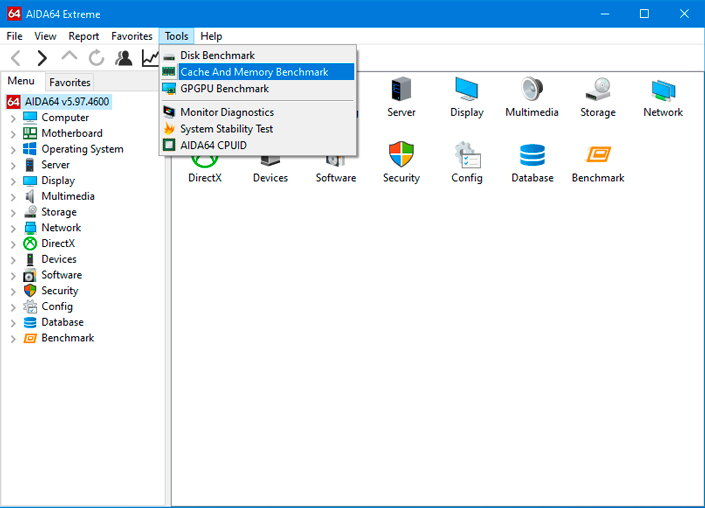This screenshot has height=508, width=705.
Task: Select Disk Benchmark from Tools menu
Action: click(x=258, y=55)
